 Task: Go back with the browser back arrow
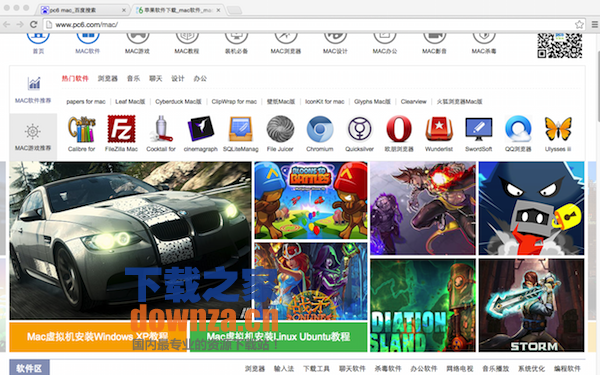pos(7,24)
